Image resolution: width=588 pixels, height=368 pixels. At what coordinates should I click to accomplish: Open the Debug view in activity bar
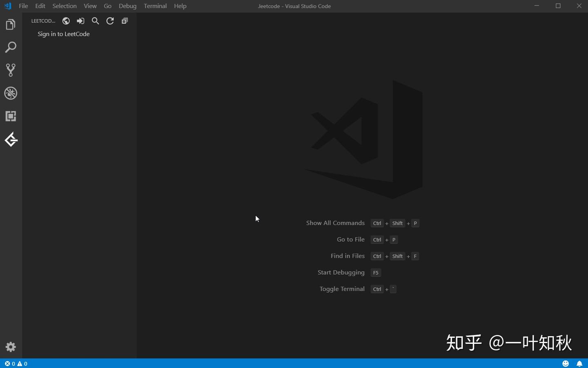11,93
